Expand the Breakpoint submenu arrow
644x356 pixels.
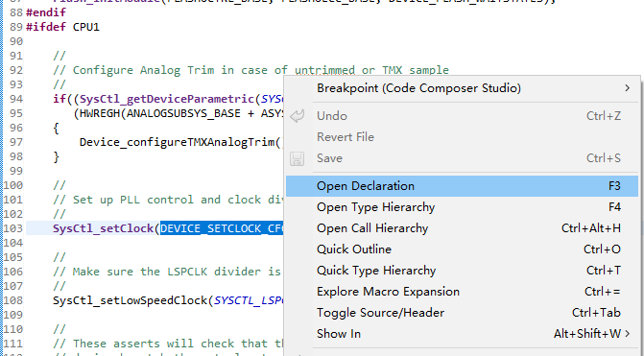tap(627, 88)
